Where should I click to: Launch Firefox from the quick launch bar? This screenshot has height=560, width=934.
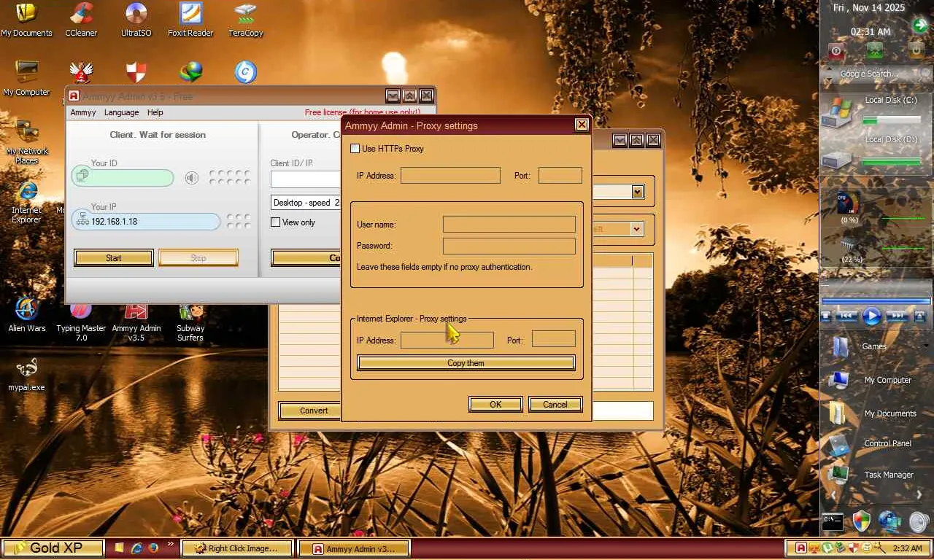click(153, 548)
